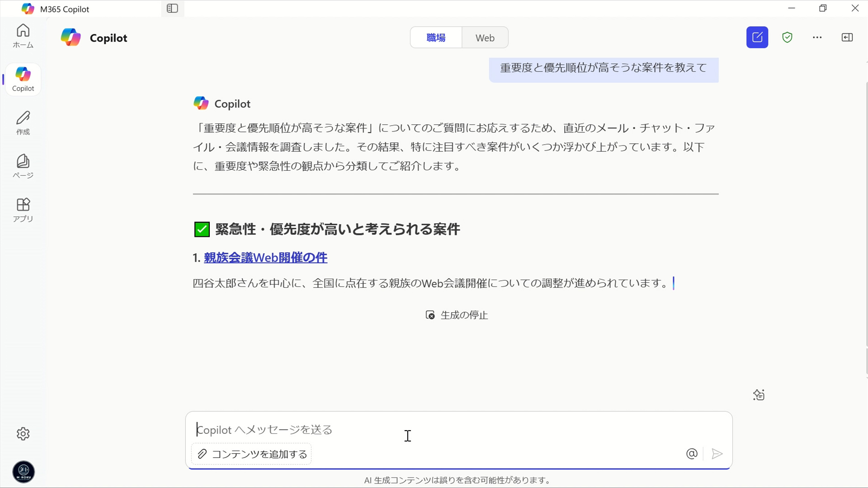The image size is (868, 488).
Task: Minimize the M365 Copilot window
Action: click(791, 8)
